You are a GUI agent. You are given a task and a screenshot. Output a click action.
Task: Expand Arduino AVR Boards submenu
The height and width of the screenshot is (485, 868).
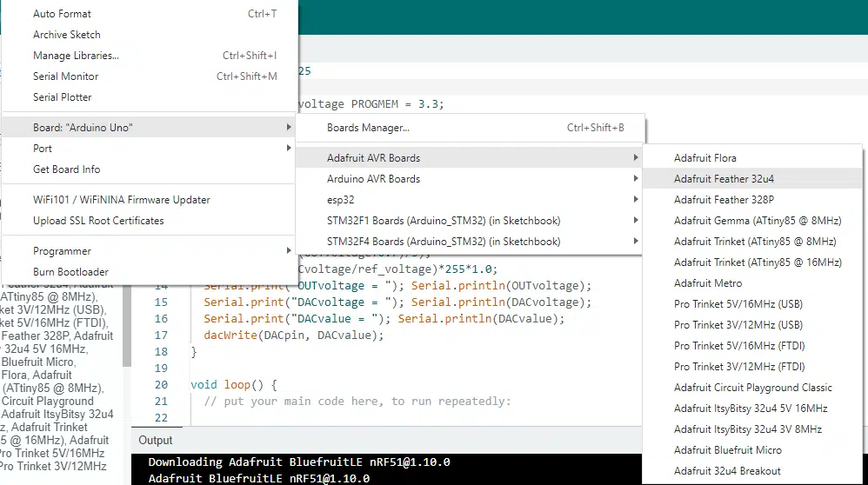tap(470, 179)
